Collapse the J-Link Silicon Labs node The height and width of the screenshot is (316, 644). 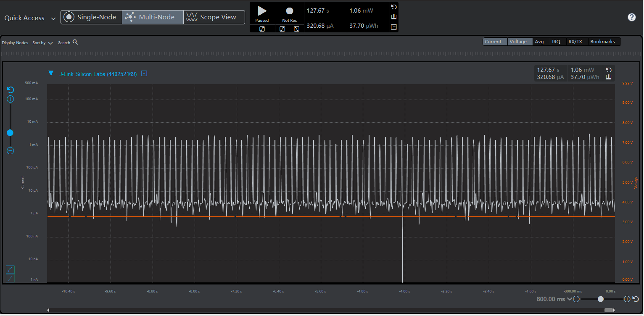pyautogui.click(x=51, y=74)
